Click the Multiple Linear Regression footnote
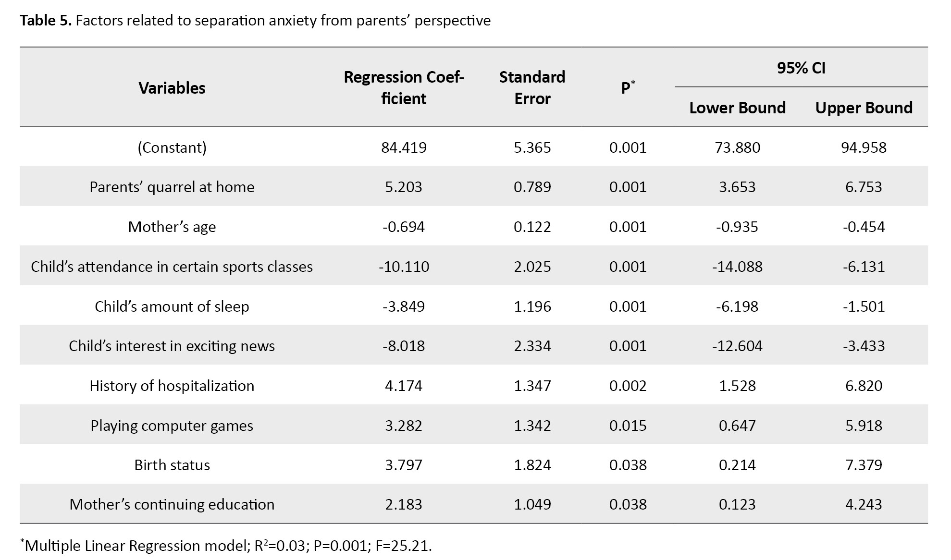 pyautogui.click(x=227, y=546)
